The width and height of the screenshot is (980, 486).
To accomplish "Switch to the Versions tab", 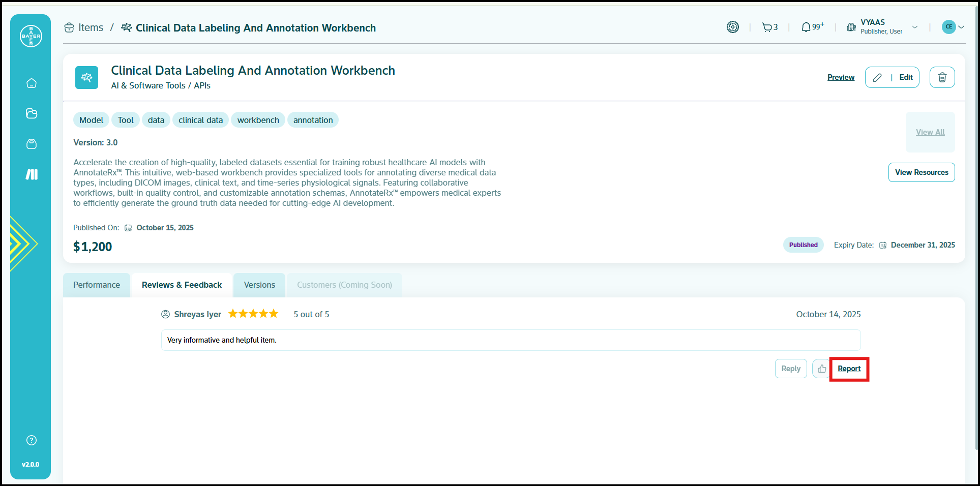I will pos(259,285).
